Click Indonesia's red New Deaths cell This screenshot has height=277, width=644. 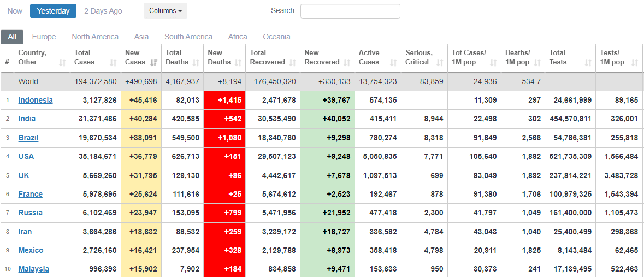pyautogui.click(x=224, y=100)
